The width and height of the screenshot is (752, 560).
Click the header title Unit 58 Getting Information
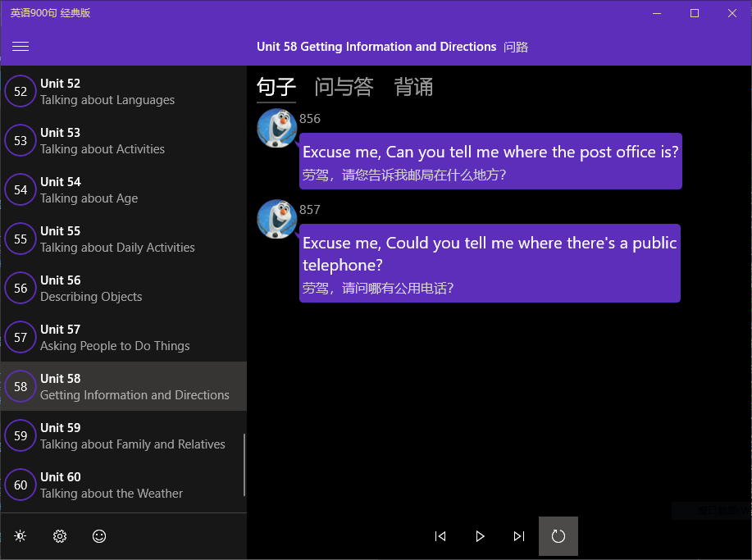376,47
